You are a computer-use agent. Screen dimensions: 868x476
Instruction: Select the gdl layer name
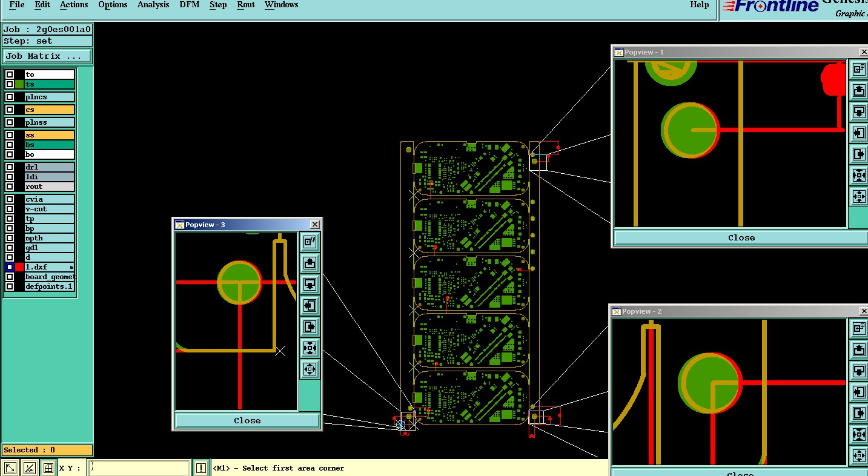(50, 248)
